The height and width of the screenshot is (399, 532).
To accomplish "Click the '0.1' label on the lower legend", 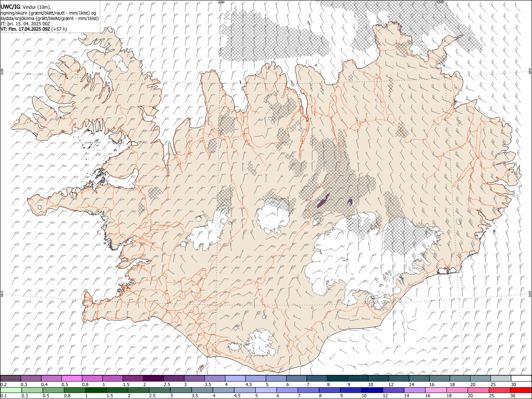I will [x=4, y=396].
